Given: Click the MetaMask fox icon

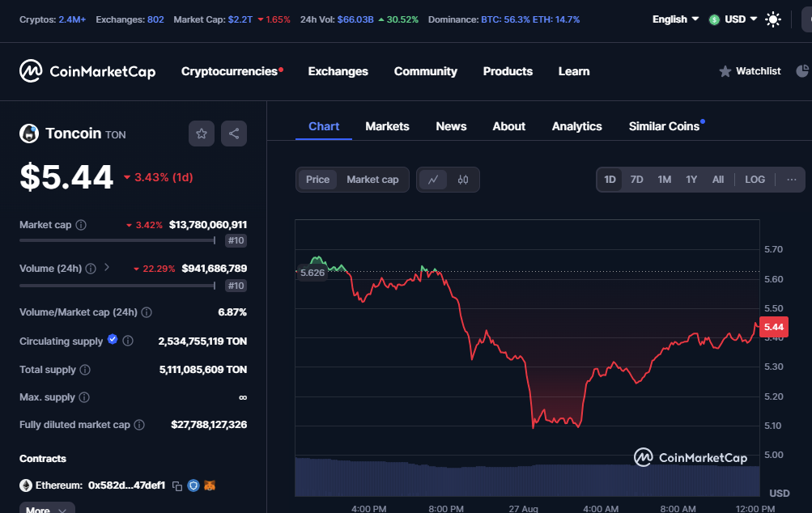Looking at the screenshot, I should [x=210, y=485].
